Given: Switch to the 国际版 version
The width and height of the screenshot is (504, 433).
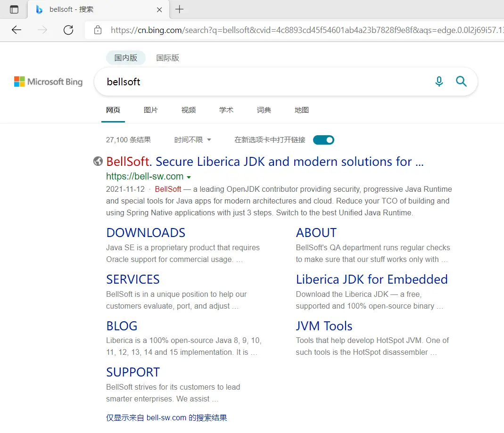Looking at the screenshot, I should (166, 57).
